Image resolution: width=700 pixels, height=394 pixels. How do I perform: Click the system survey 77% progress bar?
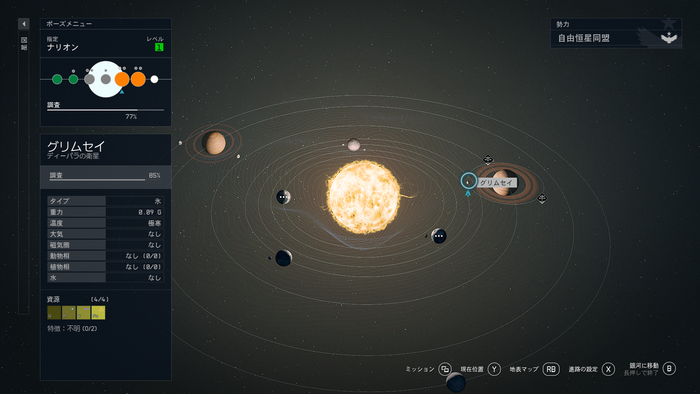[x=105, y=110]
